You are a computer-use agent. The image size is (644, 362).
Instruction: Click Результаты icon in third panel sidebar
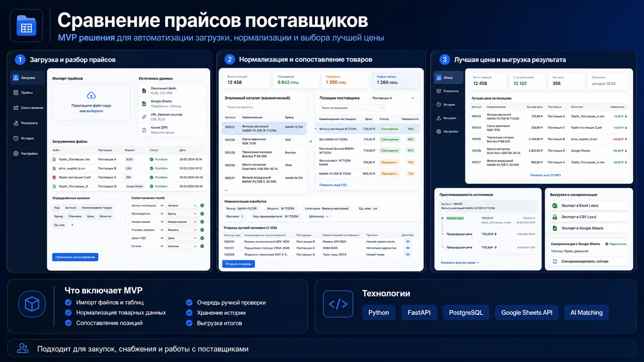(x=439, y=91)
